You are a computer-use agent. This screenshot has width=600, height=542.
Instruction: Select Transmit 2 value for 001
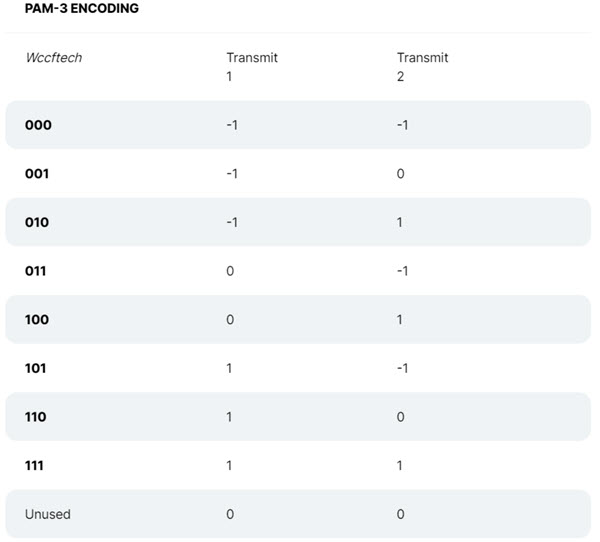(400, 174)
